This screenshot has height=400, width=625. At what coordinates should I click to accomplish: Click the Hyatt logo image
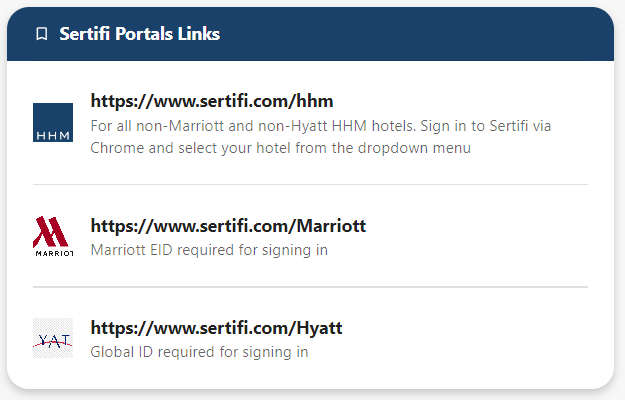coord(53,338)
